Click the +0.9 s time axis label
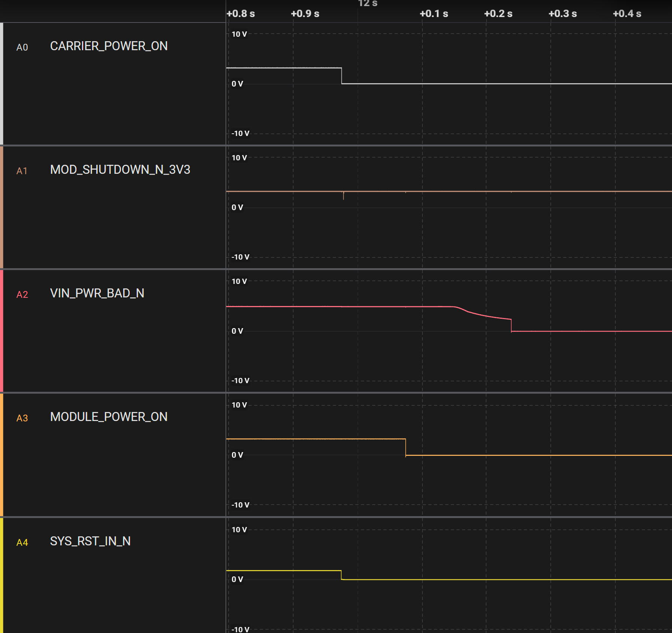 pos(305,14)
